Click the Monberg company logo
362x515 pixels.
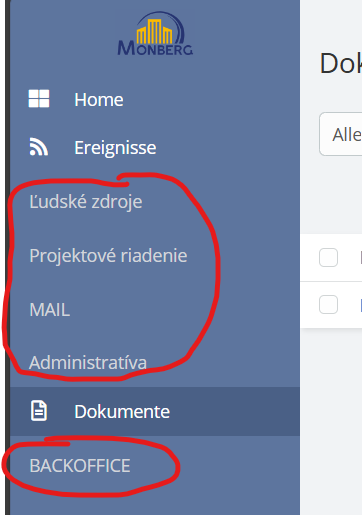(155, 34)
